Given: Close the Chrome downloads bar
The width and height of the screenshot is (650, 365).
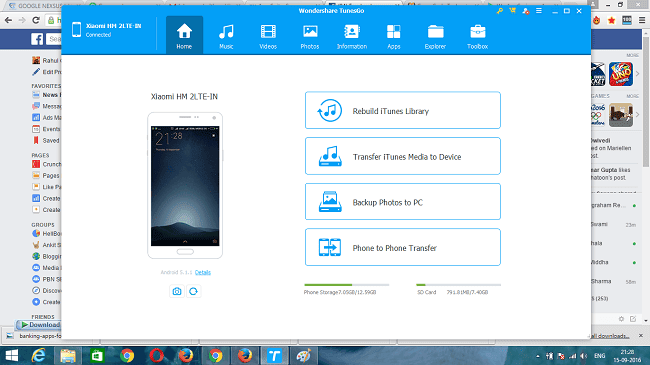Looking at the screenshot, I should [641, 335].
